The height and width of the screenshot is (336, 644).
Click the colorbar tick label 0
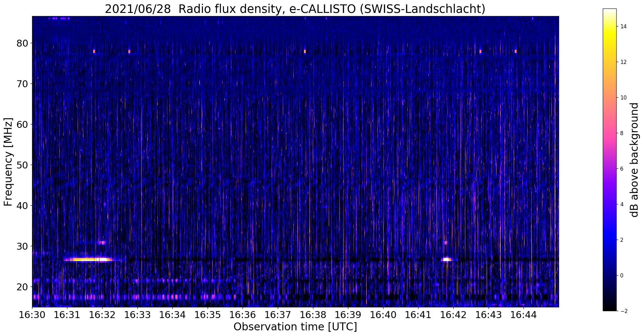click(x=621, y=276)
